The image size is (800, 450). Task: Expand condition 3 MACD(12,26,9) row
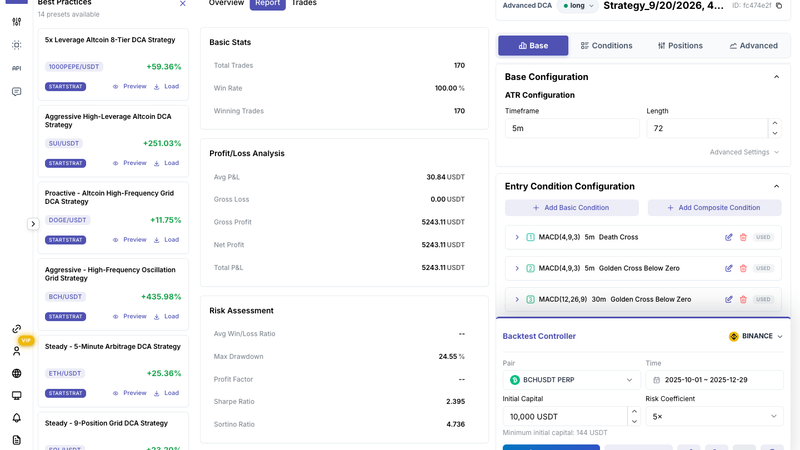[x=516, y=299]
